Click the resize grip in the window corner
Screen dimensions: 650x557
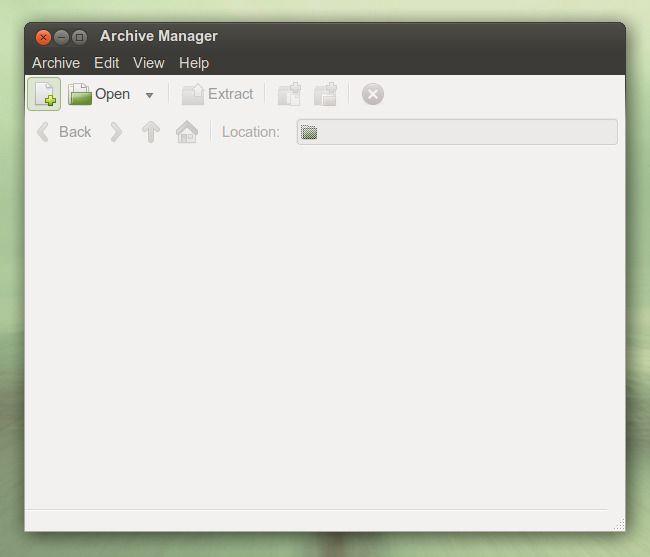click(619, 525)
